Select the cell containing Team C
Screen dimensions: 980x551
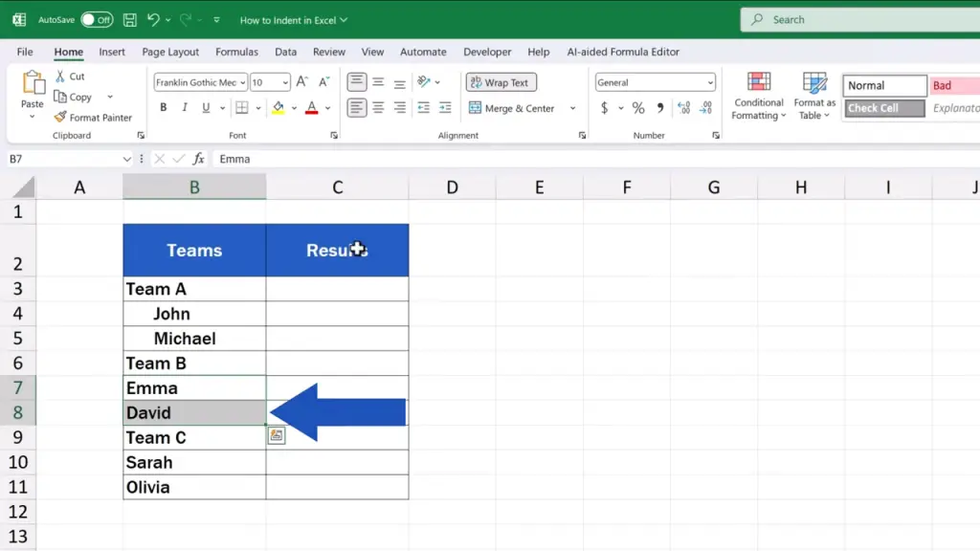[194, 438]
